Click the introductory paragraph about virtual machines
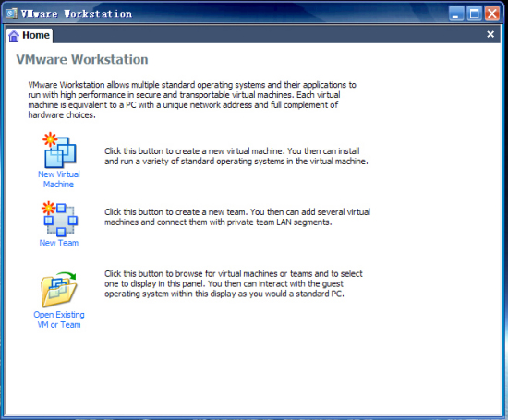 [x=192, y=100]
